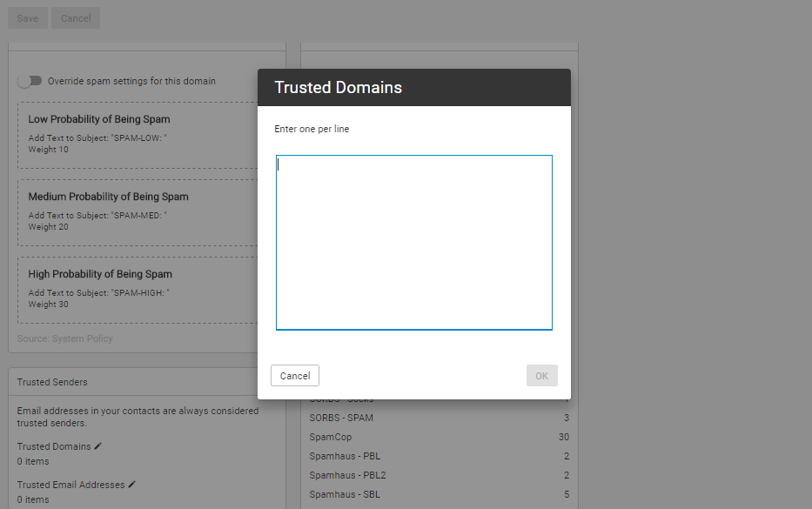Click the pencil icon beside Trusted Domains
This screenshot has width=812, height=509.
coord(98,446)
